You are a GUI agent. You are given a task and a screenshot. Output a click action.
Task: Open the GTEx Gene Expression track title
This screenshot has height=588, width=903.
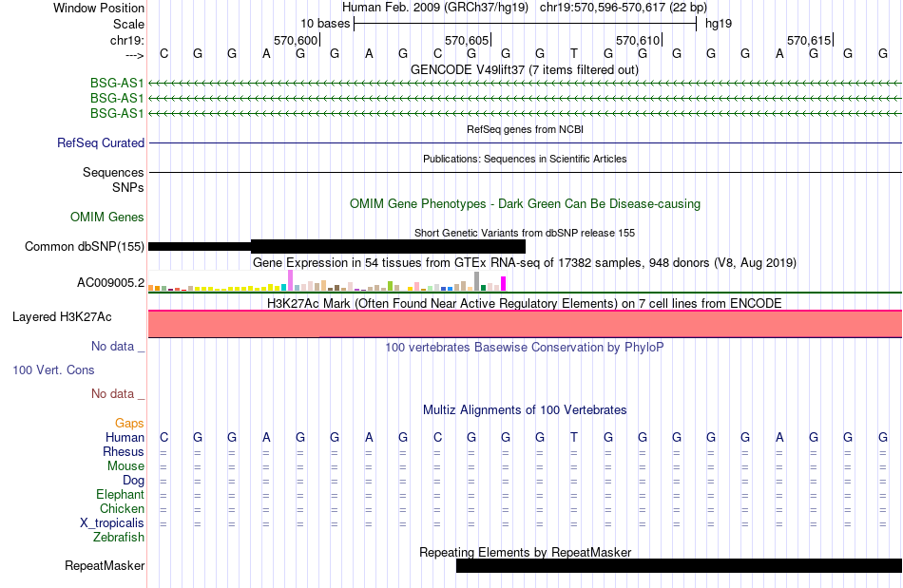(525, 263)
